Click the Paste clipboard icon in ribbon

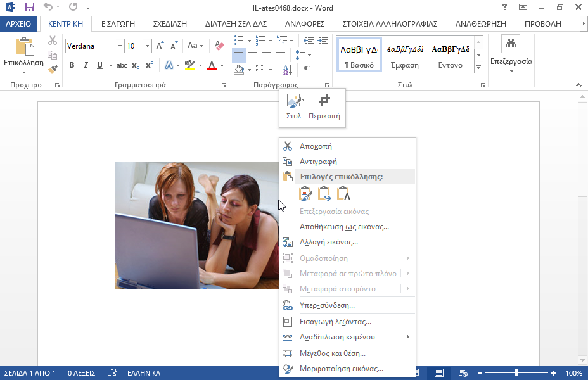pos(25,46)
